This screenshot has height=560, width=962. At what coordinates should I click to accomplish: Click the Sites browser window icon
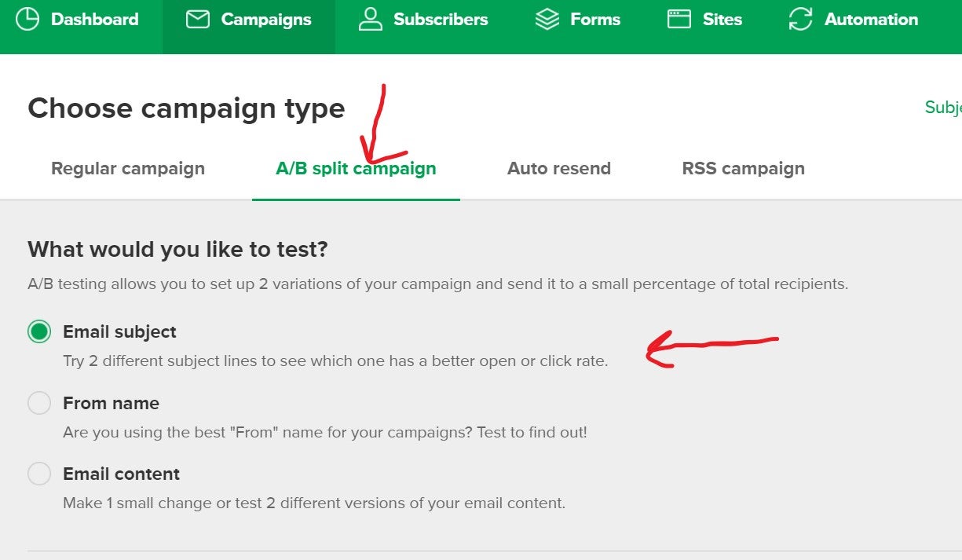coord(679,20)
